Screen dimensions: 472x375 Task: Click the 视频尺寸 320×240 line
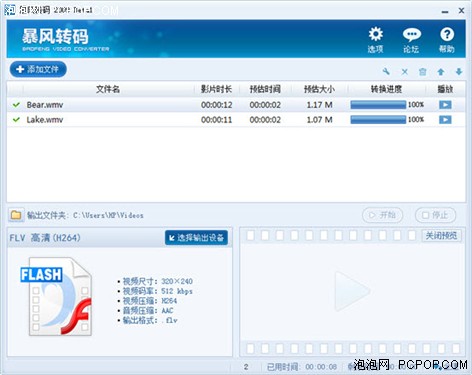click(x=155, y=281)
